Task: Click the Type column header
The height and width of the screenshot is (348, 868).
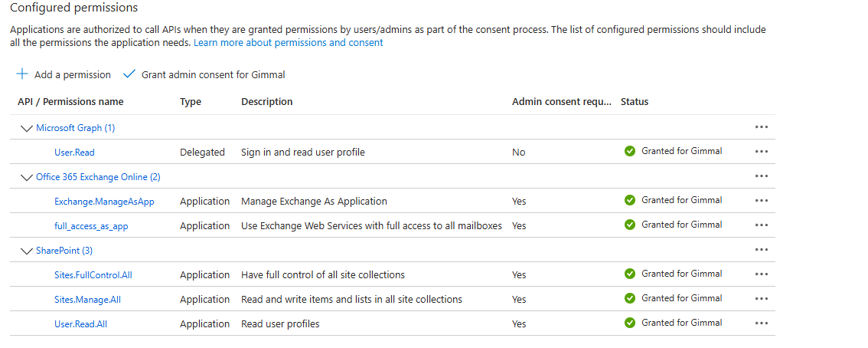Action: click(x=191, y=101)
